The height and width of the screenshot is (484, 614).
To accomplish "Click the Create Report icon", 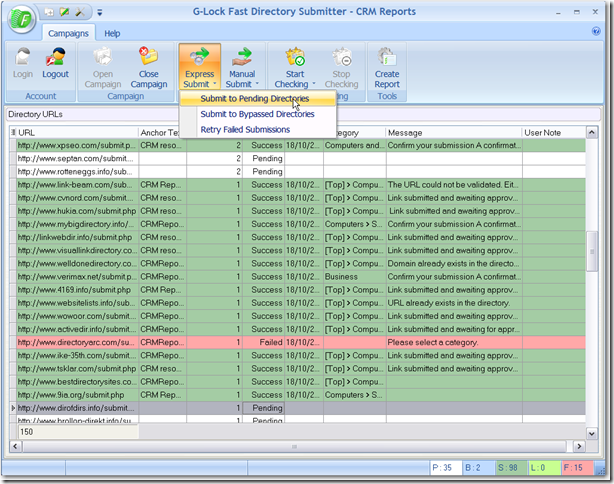I will point(387,58).
